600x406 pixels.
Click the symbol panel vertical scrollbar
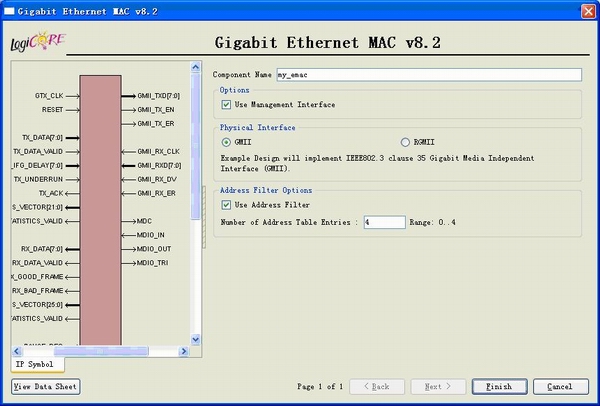pos(197,150)
